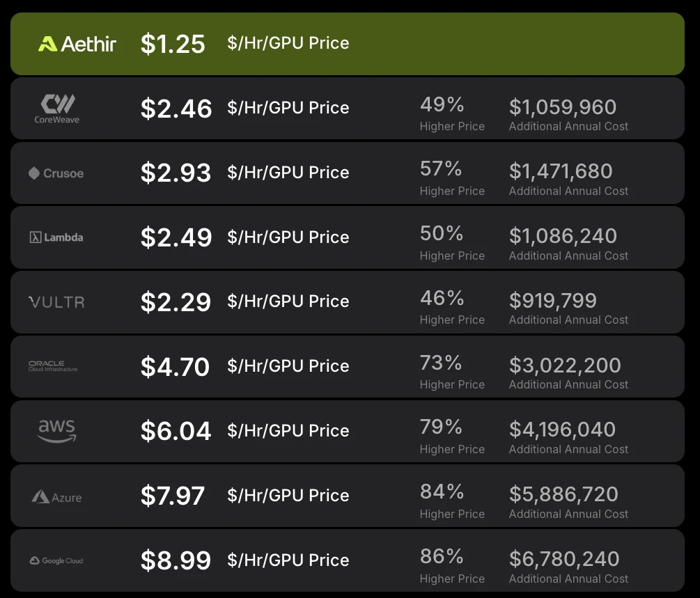The height and width of the screenshot is (598, 700).
Task: Click CoreWeave's $2.46 GPU price
Action: (x=176, y=109)
